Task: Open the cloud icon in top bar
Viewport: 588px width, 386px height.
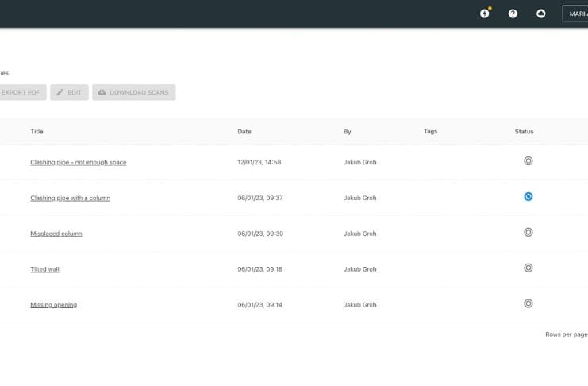Action: [541, 14]
